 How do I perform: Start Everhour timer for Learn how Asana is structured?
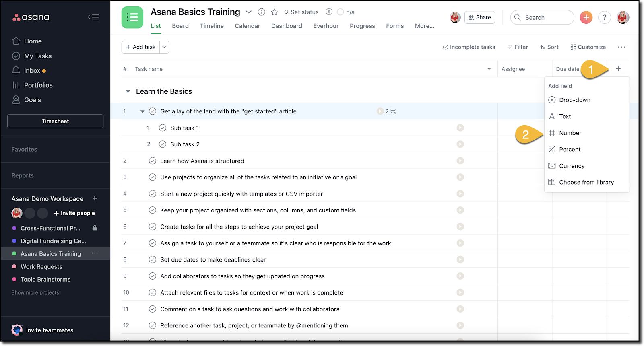pyautogui.click(x=460, y=161)
